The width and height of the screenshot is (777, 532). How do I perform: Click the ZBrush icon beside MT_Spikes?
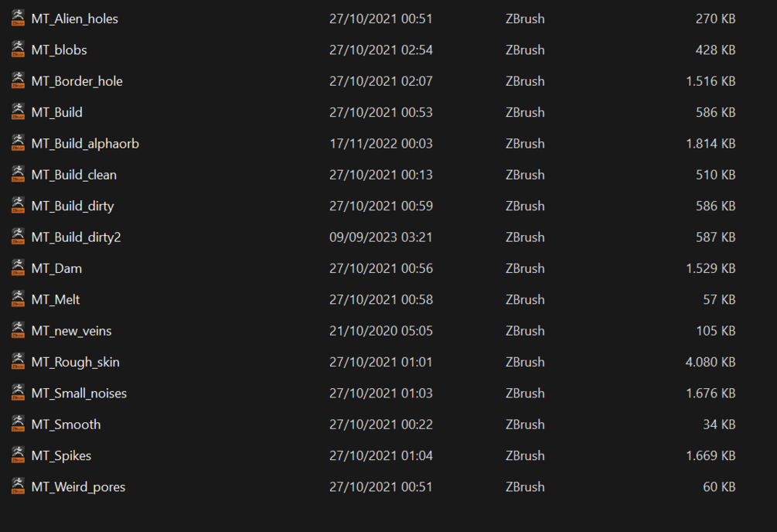(18, 455)
